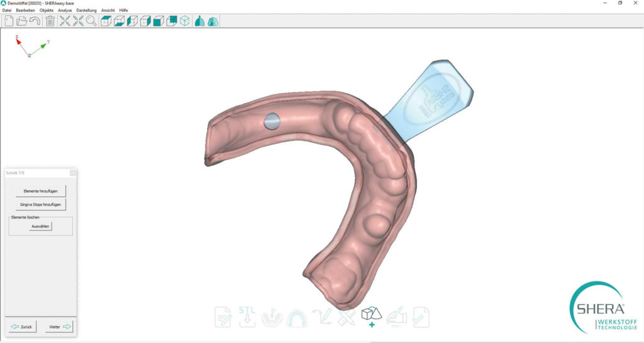Go to the dental arch workflow step
644x343 pixels.
[297, 318]
